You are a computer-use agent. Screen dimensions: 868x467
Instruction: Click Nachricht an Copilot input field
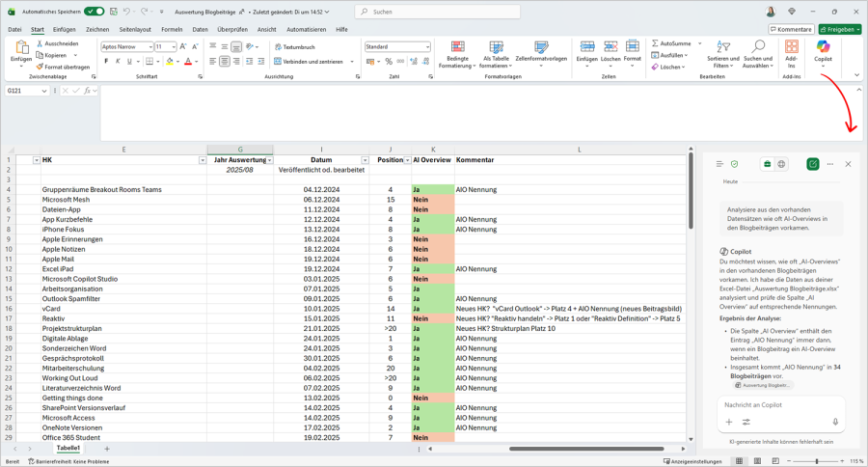[x=780, y=405]
